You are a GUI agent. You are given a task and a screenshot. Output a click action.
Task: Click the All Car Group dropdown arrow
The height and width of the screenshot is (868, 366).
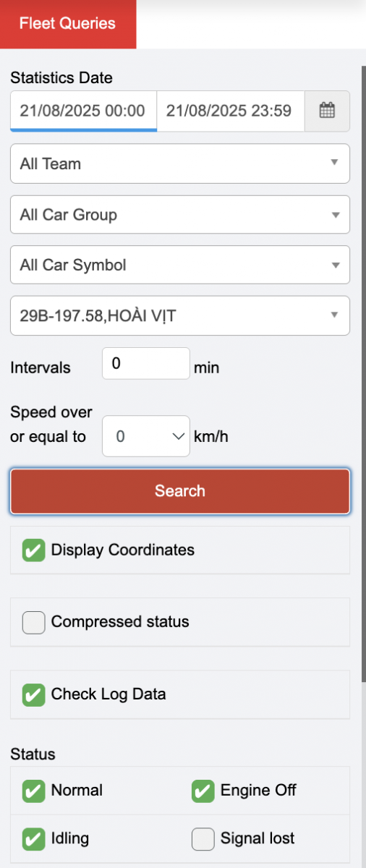(x=334, y=215)
